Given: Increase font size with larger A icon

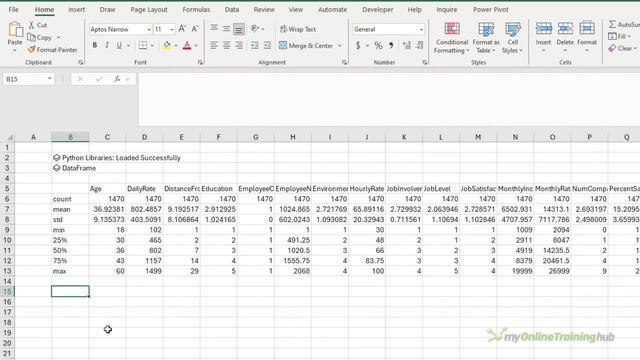Looking at the screenshot, I should click(x=182, y=29).
